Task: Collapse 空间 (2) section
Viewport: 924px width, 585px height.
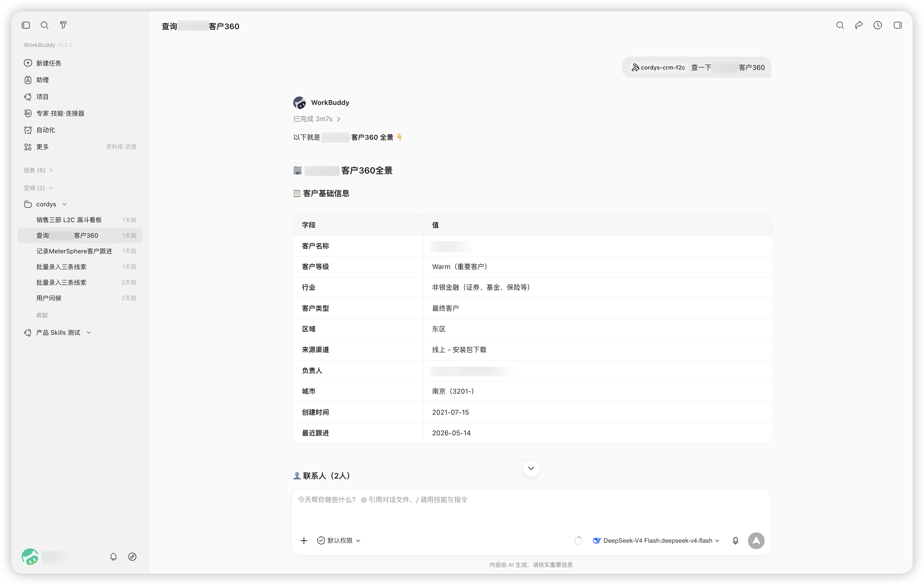Action: tap(39, 188)
